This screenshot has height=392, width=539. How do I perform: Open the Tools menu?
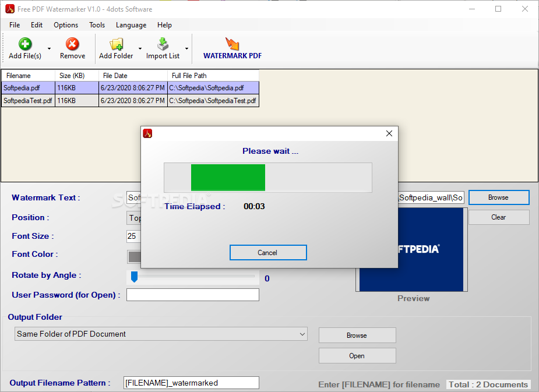pyautogui.click(x=97, y=24)
